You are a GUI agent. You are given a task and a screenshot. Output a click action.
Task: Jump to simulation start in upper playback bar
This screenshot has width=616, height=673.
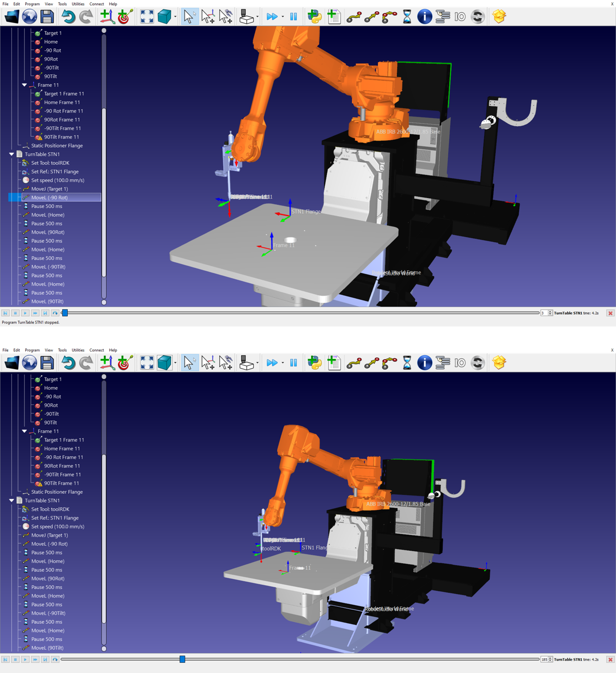[5, 313]
